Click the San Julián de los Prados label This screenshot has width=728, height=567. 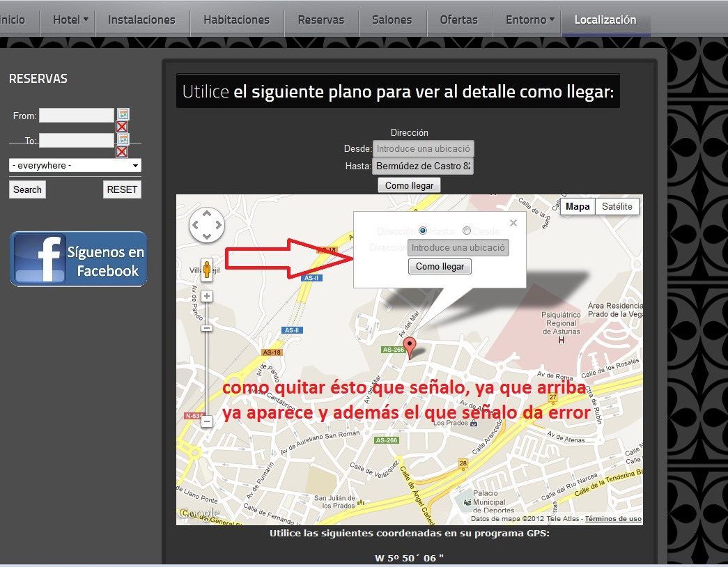click(334, 502)
